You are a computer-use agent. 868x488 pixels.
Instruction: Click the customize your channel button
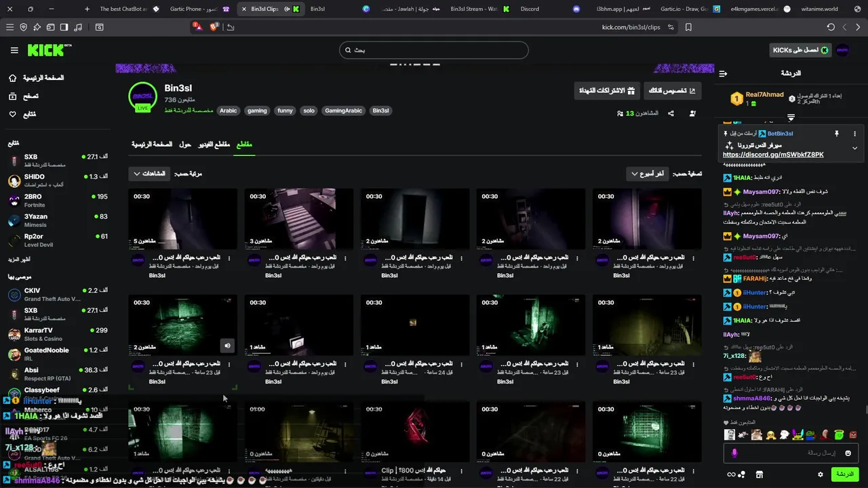[672, 90]
